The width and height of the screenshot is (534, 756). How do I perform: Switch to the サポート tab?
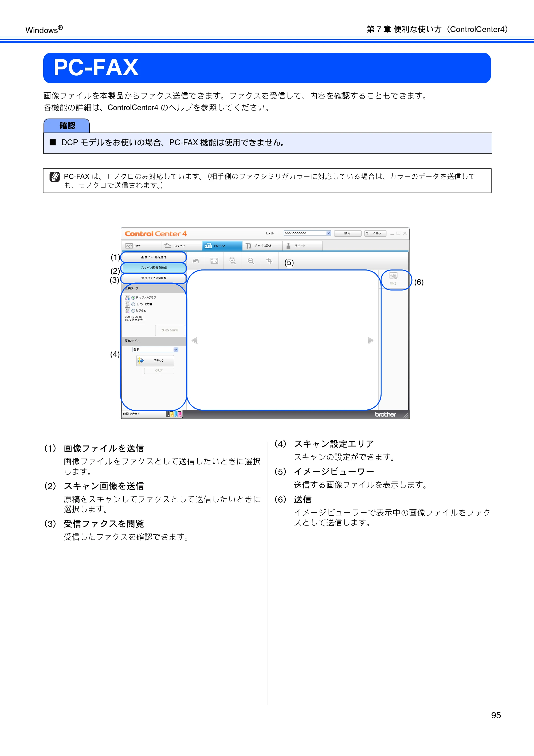point(302,246)
